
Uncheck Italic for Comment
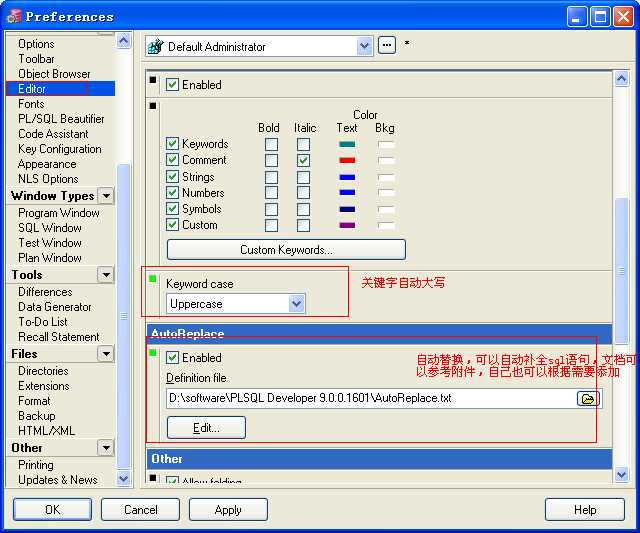pos(303,160)
